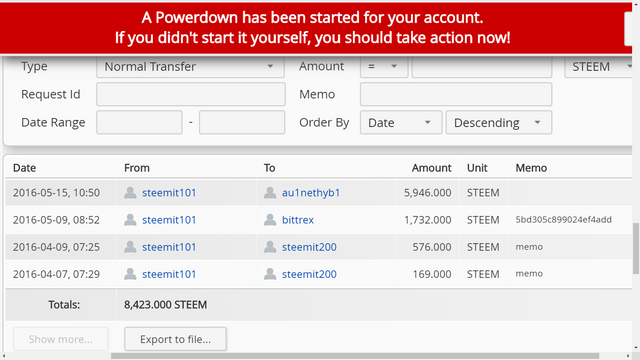Sort by the To column header
Image resolution: width=640 pixels, height=360 pixels.
pyautogui.click(x=269, y=168)
